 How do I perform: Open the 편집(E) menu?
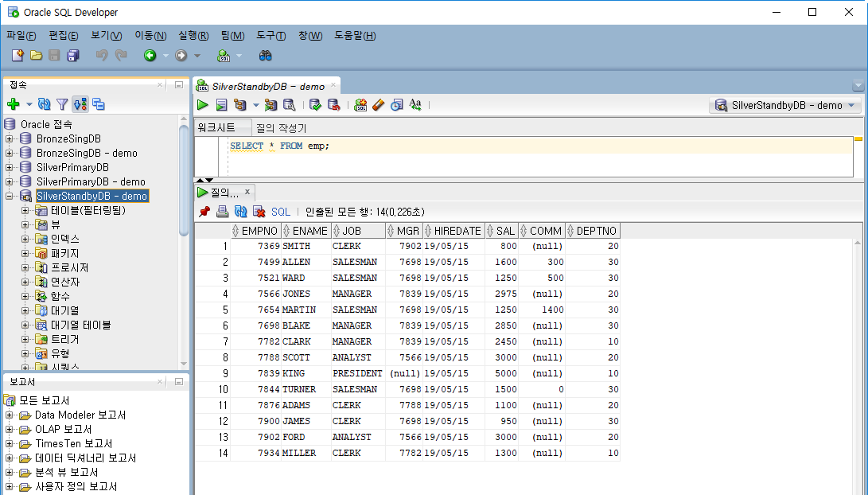pos(64,36)
